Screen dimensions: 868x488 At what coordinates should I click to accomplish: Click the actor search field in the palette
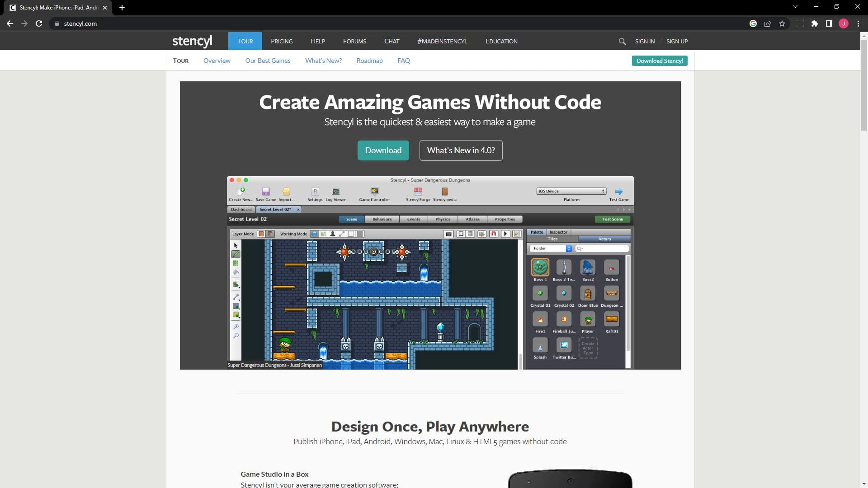(602, 249)
